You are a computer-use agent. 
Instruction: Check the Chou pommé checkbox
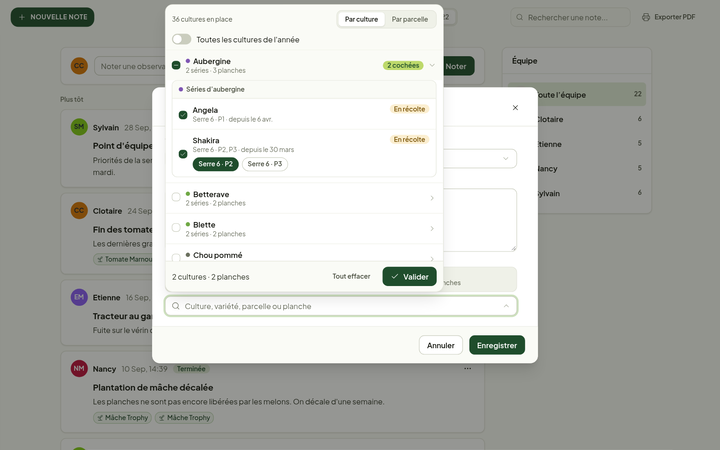click(176, 257)
